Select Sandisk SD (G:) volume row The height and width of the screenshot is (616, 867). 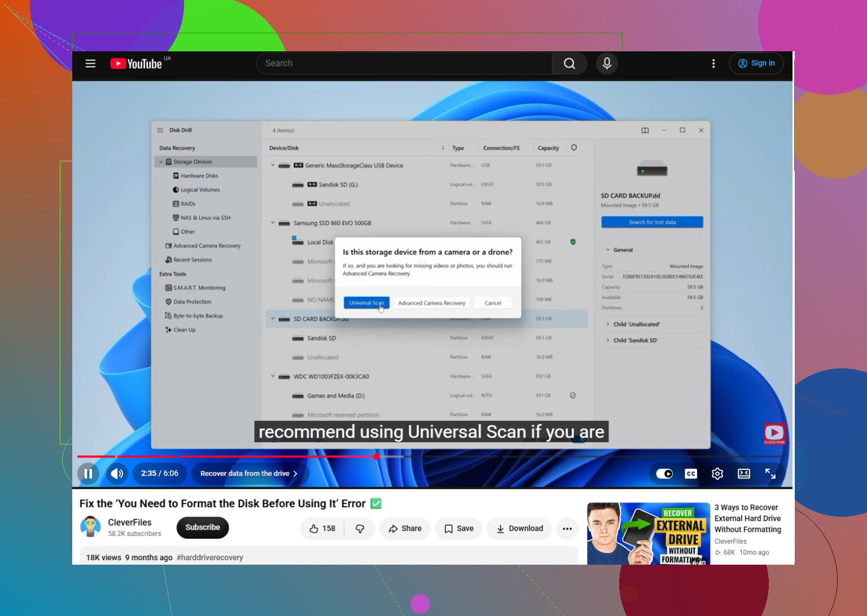pos(426,184)
